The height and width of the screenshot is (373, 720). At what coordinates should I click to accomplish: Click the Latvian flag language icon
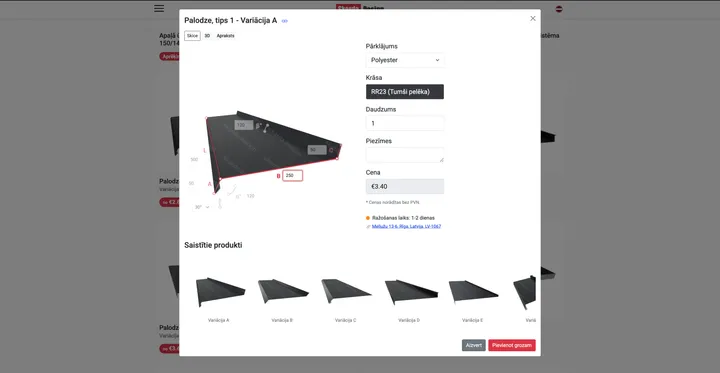[x=559, y=9]
